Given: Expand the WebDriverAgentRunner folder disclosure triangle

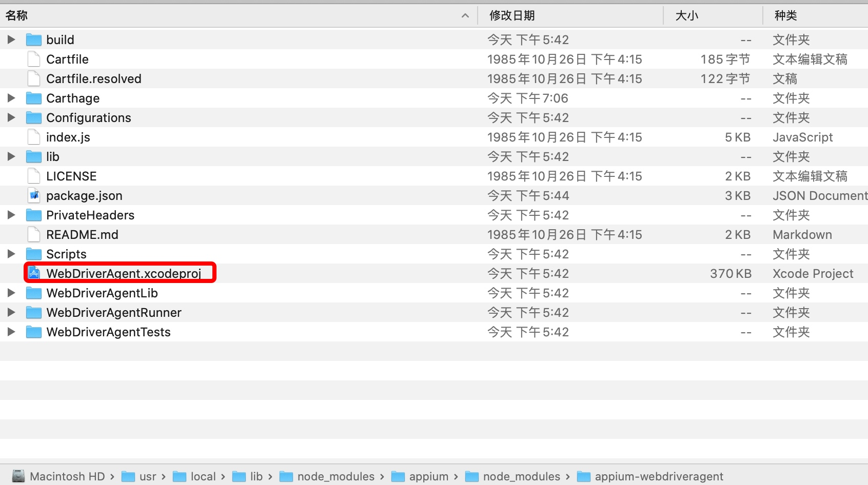Looking at the screenshot, I should coord(11,312).
